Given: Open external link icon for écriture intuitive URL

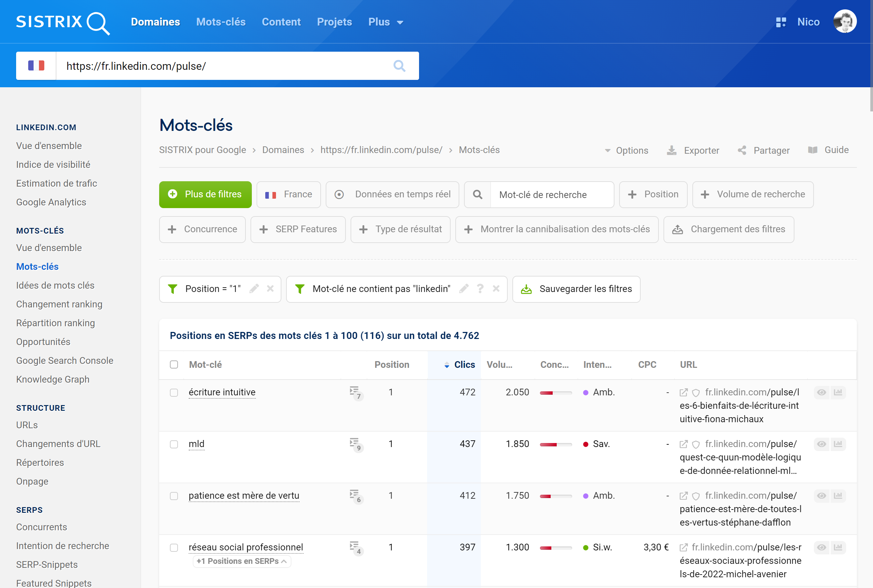Looking at the screenshot, I should [x=684, y=392].
